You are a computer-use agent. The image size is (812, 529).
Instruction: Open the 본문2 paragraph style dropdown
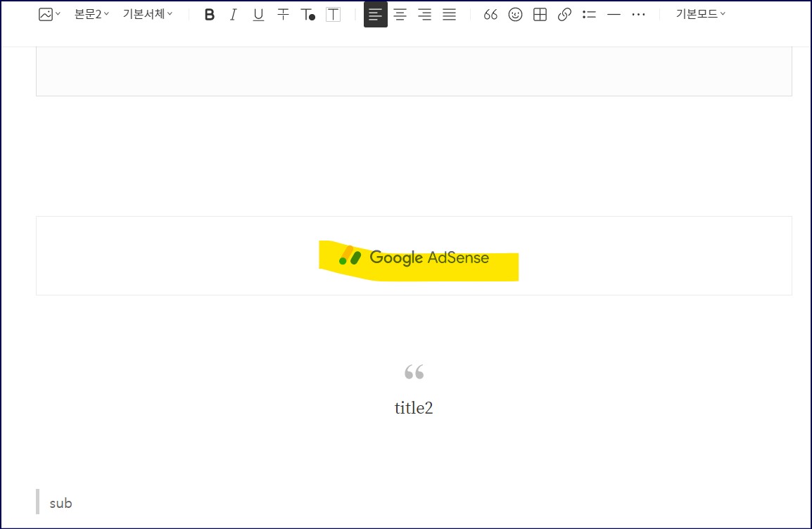point(91,15)
